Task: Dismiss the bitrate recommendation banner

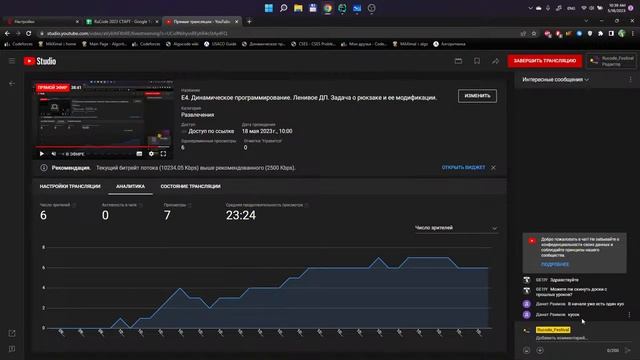Action: point(493,168)
